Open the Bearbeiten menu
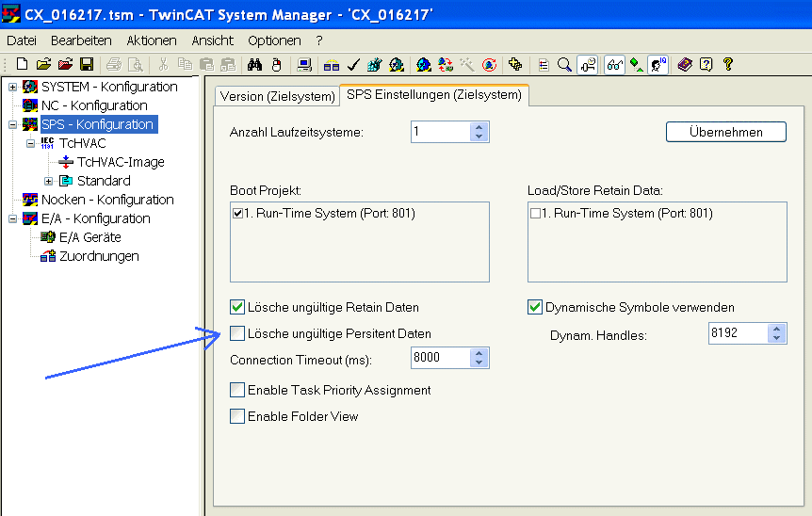This screenshot has width=812, height=516. (81, 40)
